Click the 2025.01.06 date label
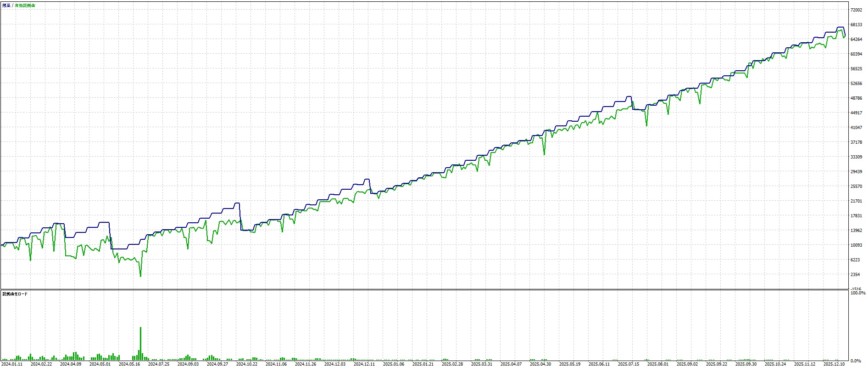The image size is (868, 367). (x=394, y=364)
